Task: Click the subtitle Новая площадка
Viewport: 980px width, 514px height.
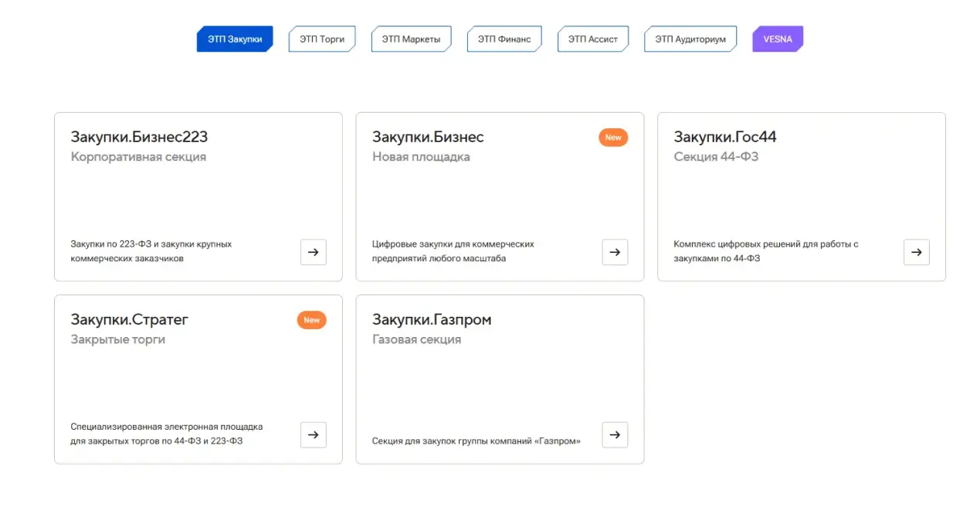Action: [x=421, y=157]
